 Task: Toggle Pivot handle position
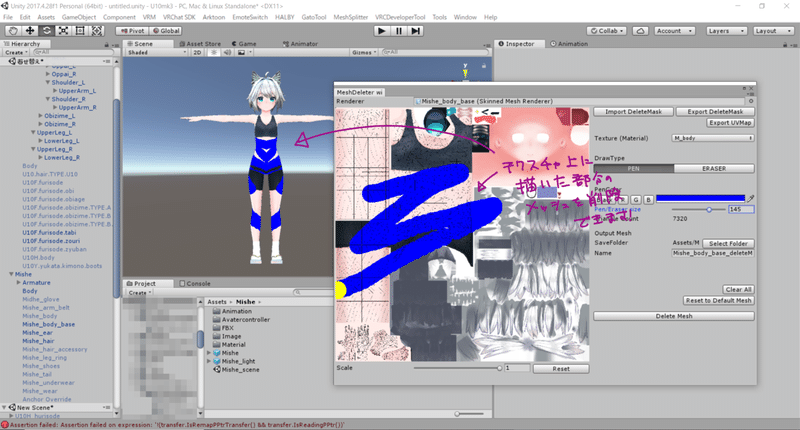click(x=132, y=31)
